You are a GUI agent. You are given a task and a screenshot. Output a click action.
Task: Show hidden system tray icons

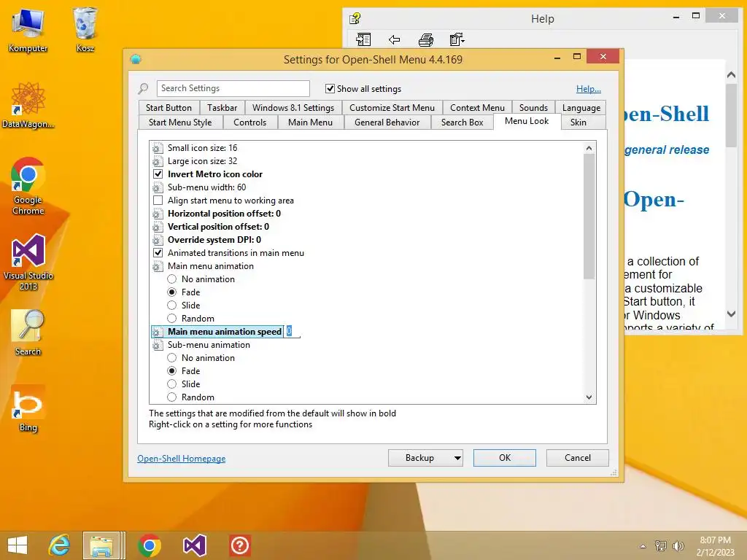pos(643,546)
